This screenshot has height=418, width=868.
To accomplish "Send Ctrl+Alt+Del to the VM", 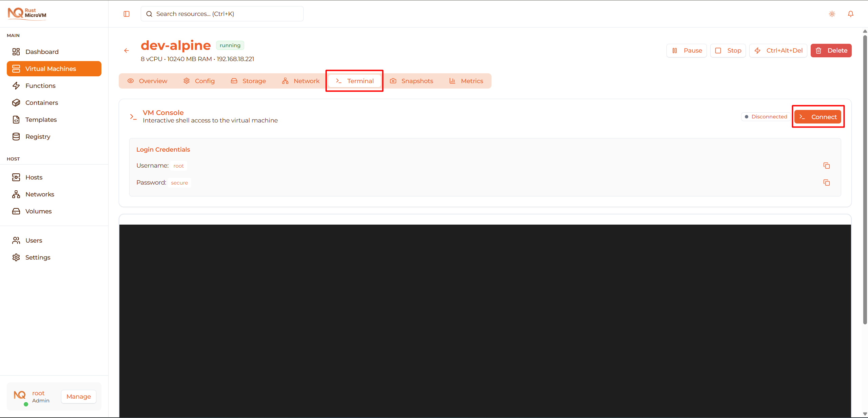I will point(778,50).
